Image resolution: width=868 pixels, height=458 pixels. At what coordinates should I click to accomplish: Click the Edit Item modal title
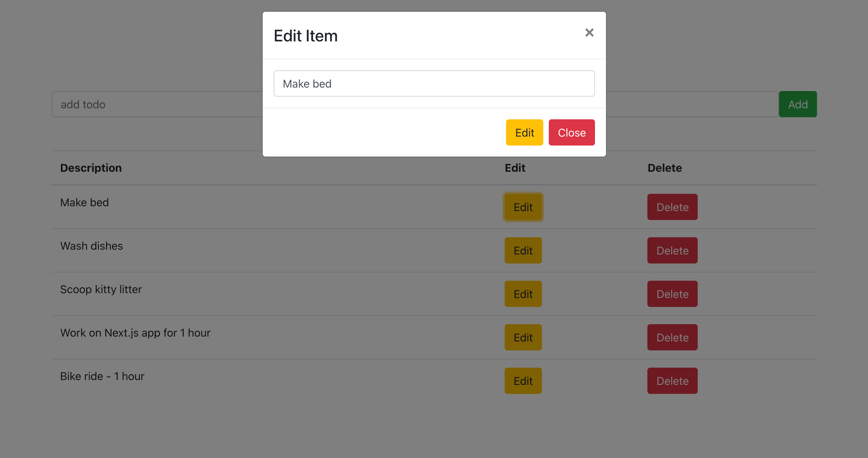click(x=305, y=36)
